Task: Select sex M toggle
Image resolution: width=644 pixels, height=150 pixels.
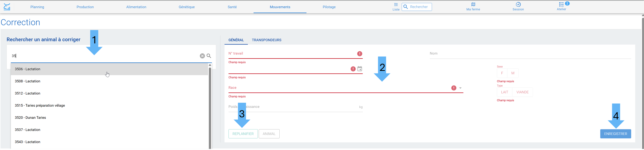Action: point(513,73)
